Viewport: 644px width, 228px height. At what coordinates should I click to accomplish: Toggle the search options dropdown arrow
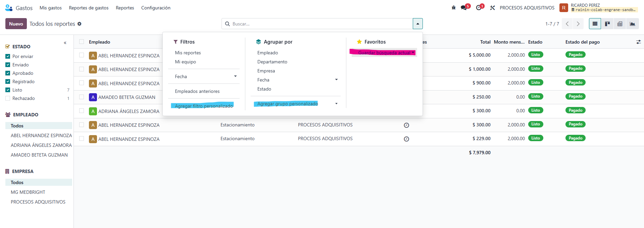(x=417, y=24)
